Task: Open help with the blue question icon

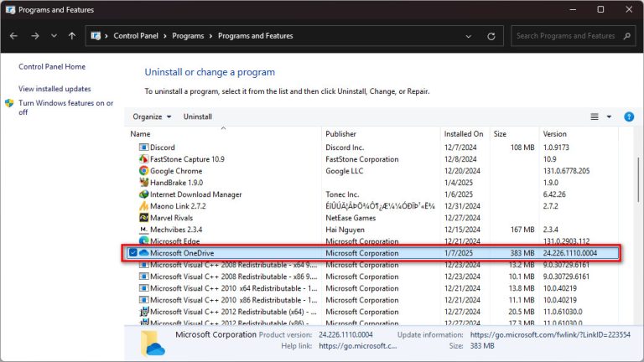Action: [x=629, y=117]
